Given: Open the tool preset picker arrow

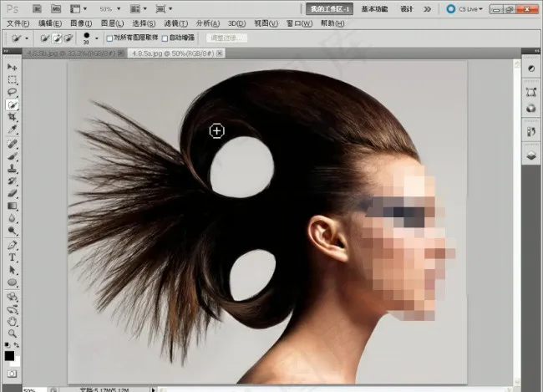Looking at the screenshot, I should (27, 38).
